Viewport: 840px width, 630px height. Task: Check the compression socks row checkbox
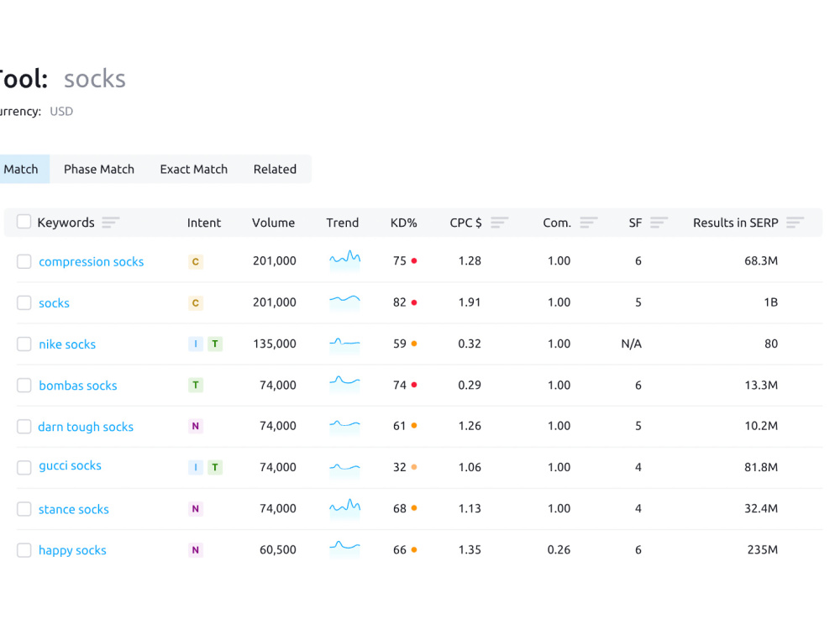pos(24,261)
